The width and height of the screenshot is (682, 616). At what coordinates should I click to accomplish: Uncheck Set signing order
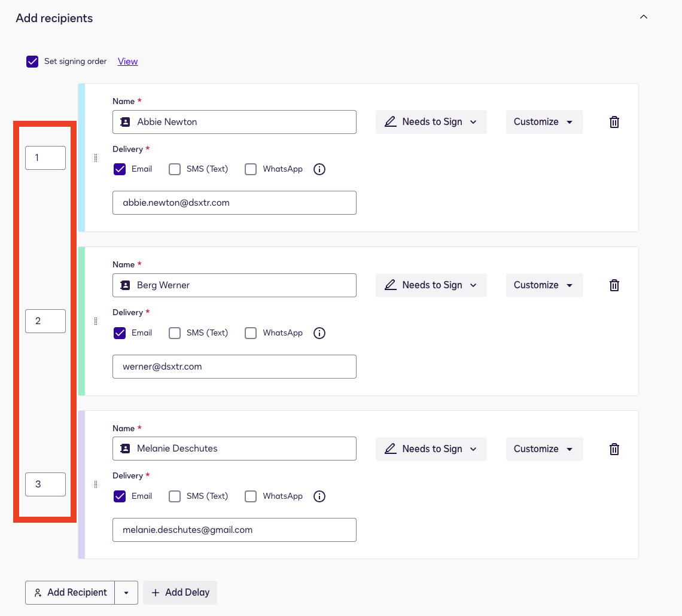[32, 61]
